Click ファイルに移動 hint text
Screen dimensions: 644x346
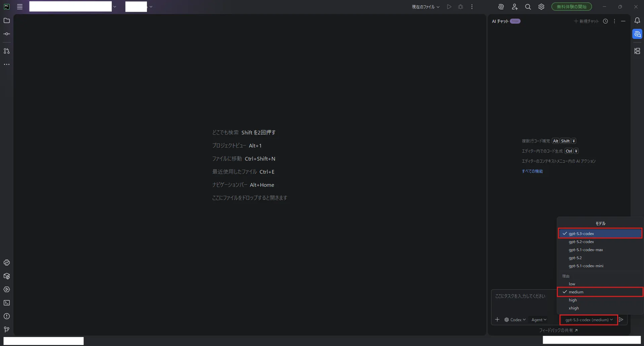(x=227, y=159)
